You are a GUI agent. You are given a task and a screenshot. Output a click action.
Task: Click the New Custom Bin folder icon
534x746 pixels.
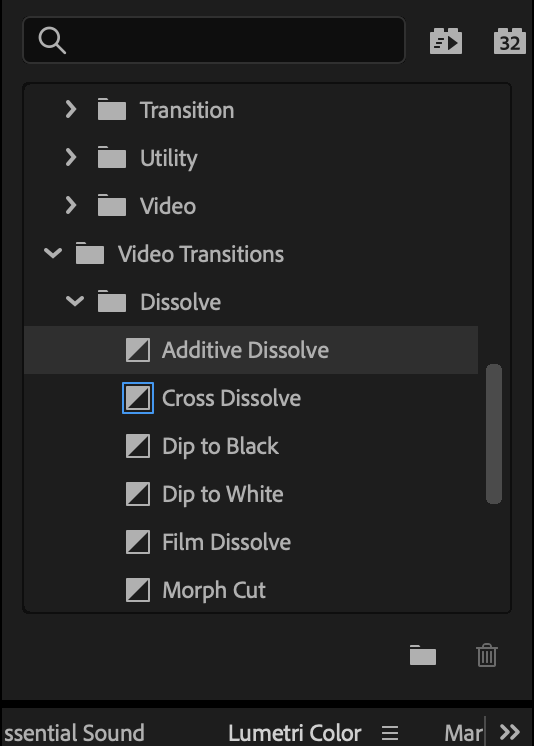(423, 655)
